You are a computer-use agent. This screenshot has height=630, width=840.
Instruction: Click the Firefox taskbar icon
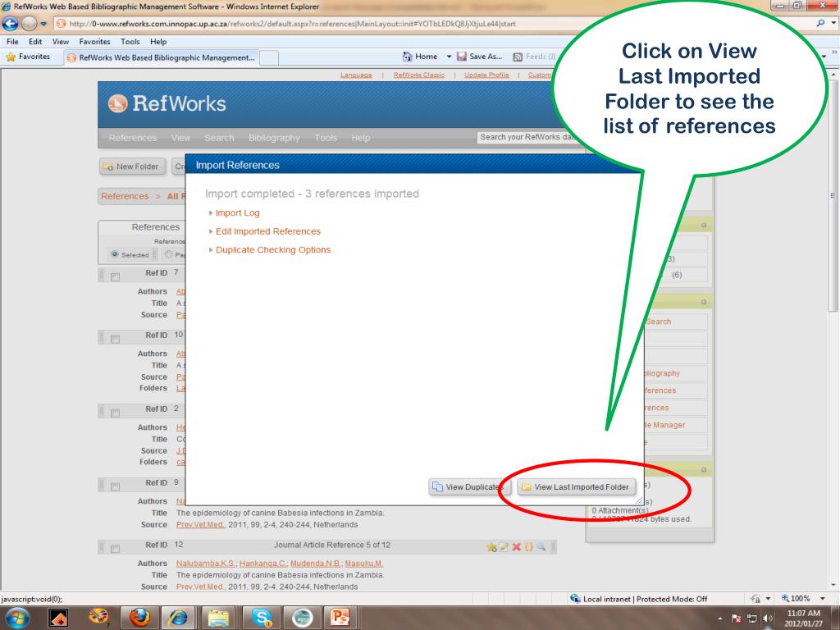[139, 619]
